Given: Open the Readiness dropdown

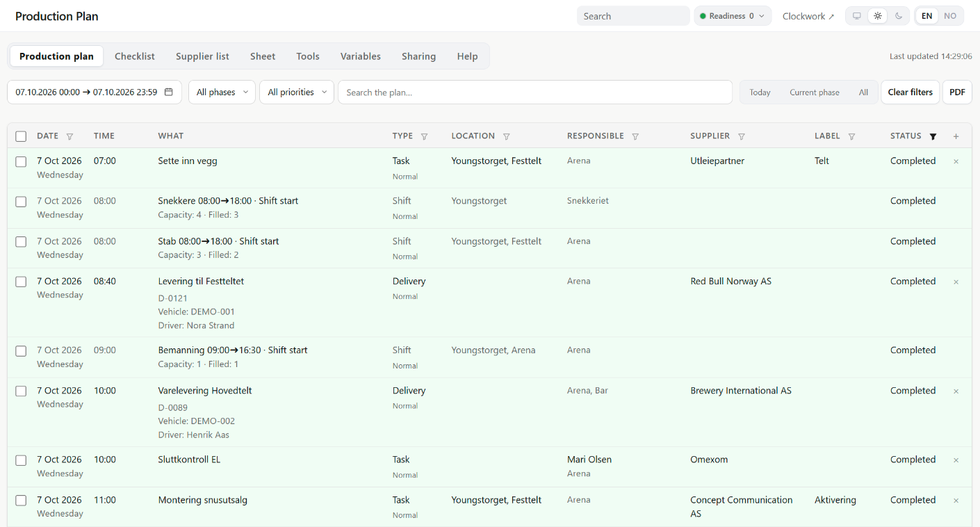Looking at the screenshot, I should click(733, 16).
